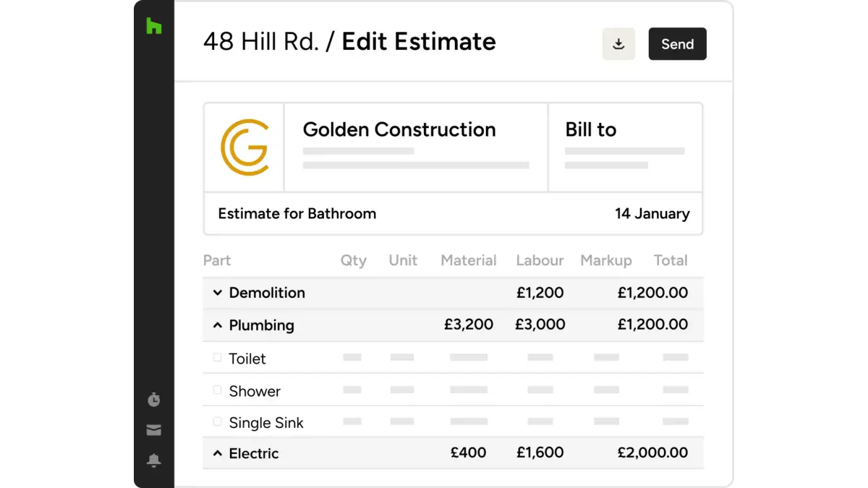Select the Qty column header
Viewport: 868px width, 488px height.
(354, 261)
